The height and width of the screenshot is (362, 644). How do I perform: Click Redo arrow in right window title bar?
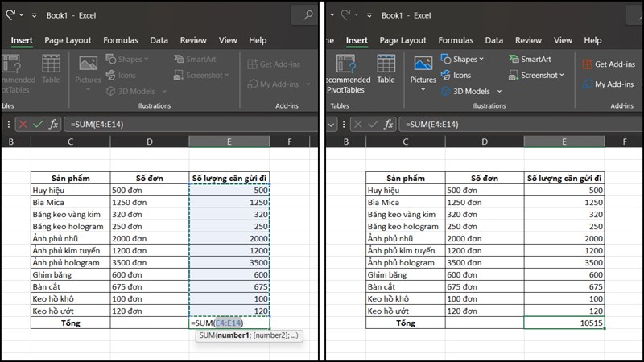click(x=346, y=15)
